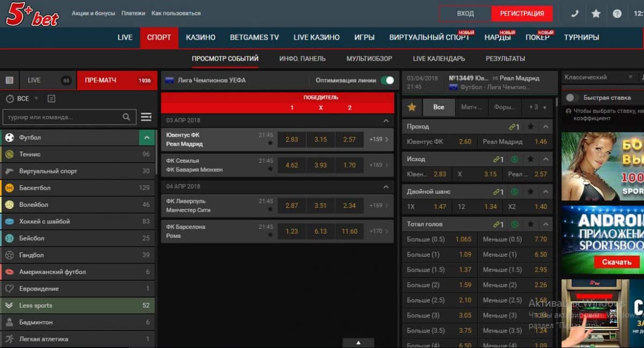The image size is (644, 348).
Task: Open the list filter icon beside search
Action: [146, 117]
